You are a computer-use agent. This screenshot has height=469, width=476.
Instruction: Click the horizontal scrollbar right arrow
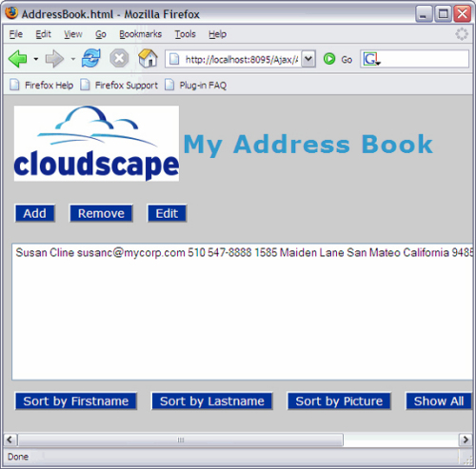[466, 440]
